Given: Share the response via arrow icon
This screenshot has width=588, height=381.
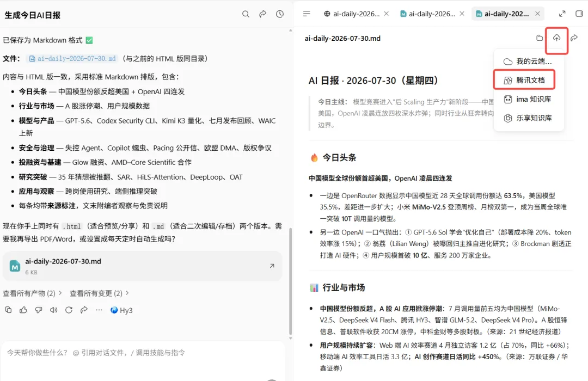Looking at the screenshot, I should (84, 310).
